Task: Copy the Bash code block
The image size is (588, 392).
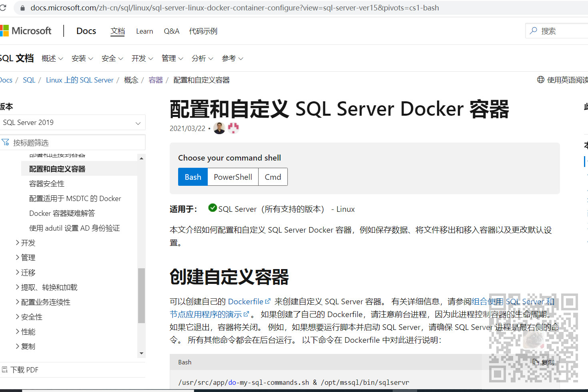Action: click(x=544, y=362)
